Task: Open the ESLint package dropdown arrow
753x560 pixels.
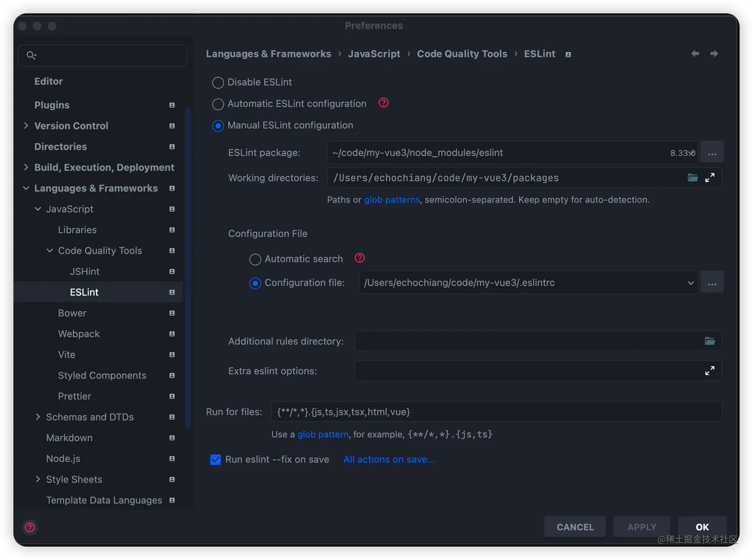Action: point(692,153)
